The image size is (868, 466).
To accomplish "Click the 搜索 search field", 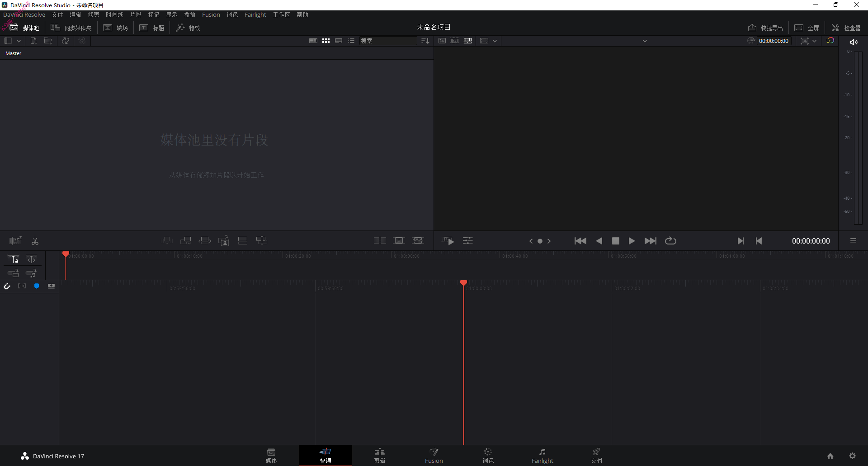I will pos(388,41).
